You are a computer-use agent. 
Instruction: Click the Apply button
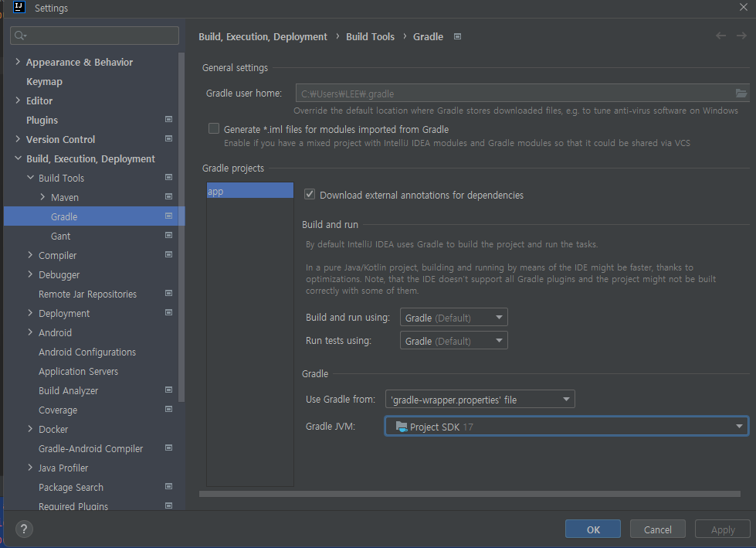pos(723,529)
